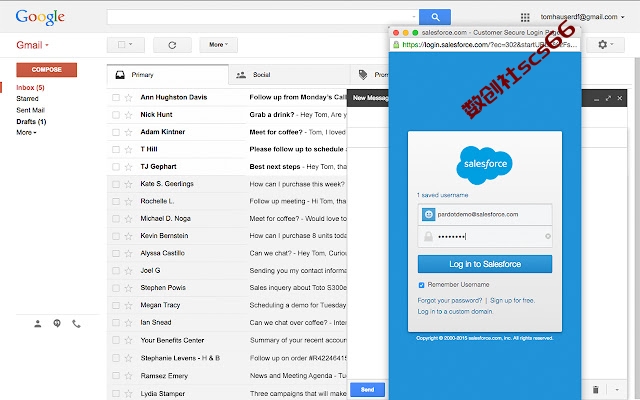The width and height of the screenshot is (640, 400).
Task: Open the Starred folder
Action: [27, 99]
